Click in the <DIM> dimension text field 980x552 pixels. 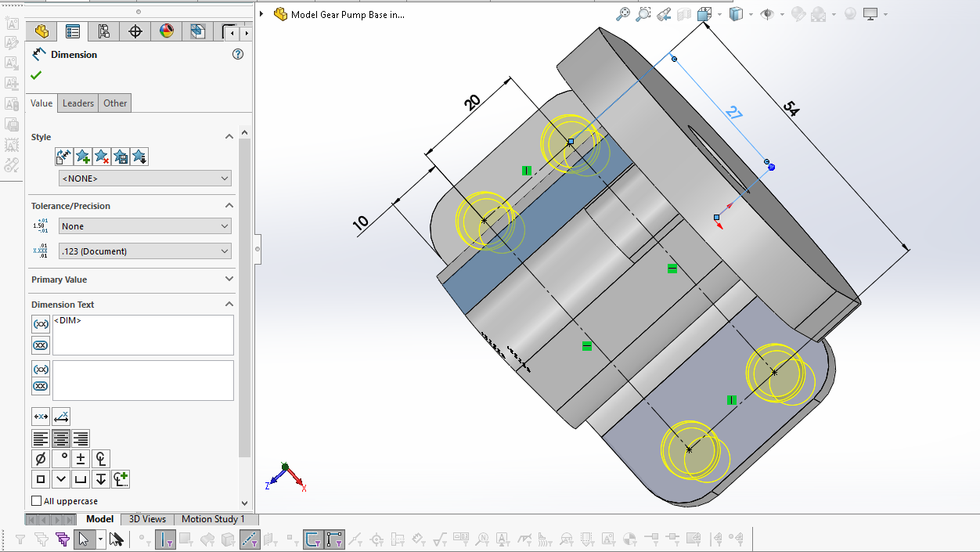click(x=142, y=335)
